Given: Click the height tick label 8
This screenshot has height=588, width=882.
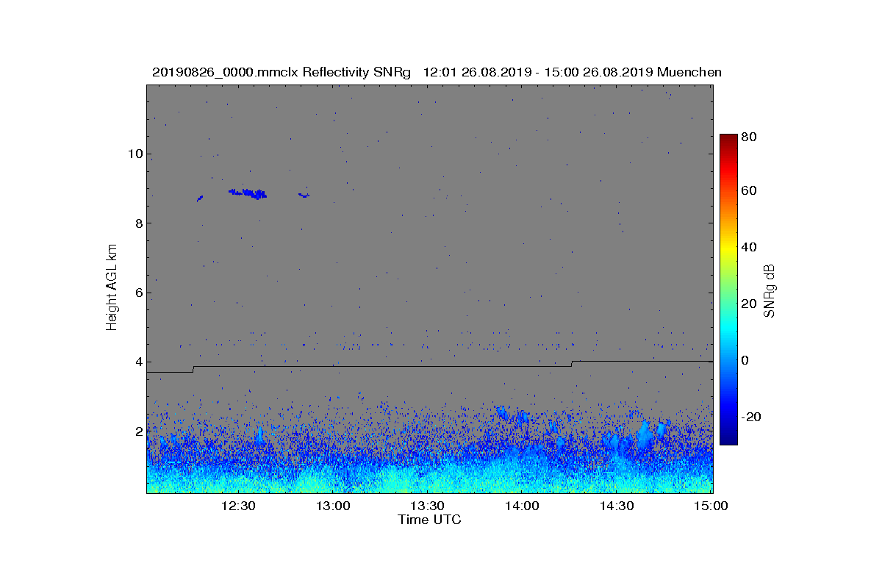Looking at the screenshot, I should [x=137, y=223].
